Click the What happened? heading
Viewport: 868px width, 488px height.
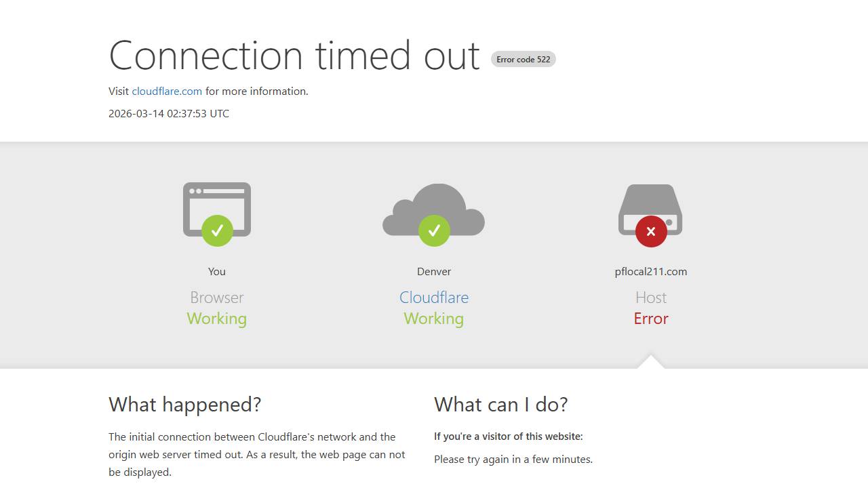[185, 405]
